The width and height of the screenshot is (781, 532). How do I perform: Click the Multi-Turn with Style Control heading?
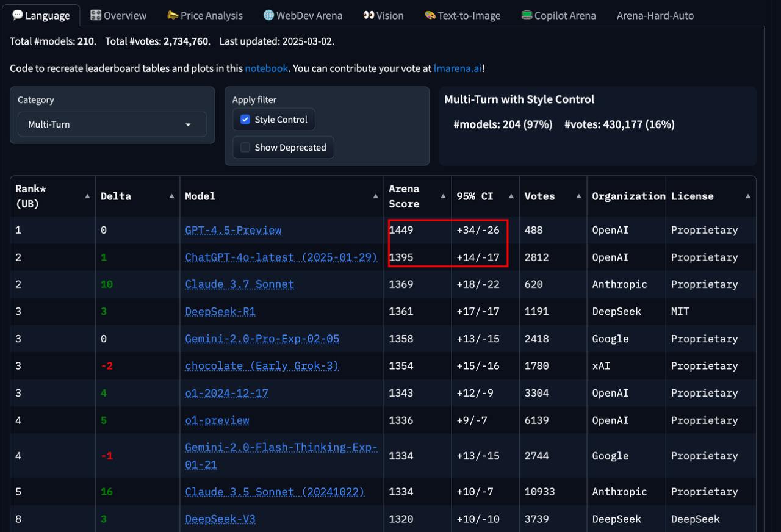pos(519,99)
